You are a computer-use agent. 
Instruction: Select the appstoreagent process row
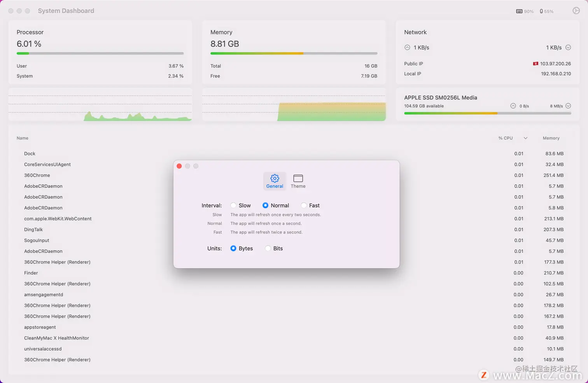point(294,327)
